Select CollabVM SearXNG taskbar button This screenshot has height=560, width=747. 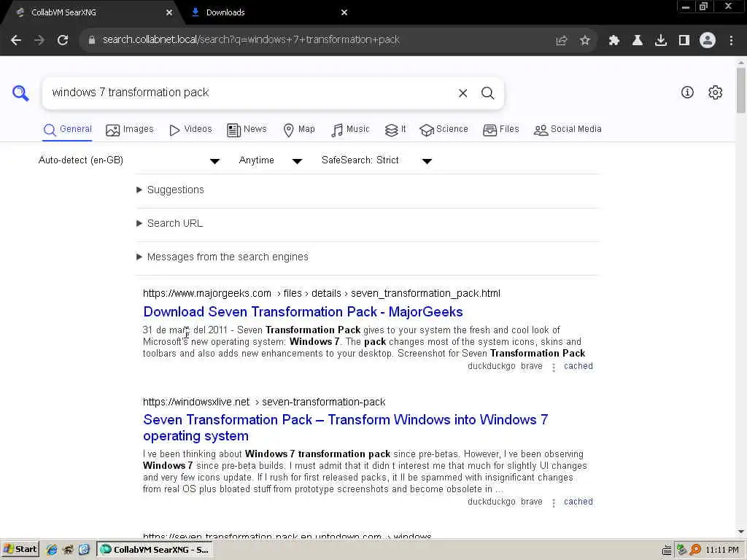[x=155, y=550]
